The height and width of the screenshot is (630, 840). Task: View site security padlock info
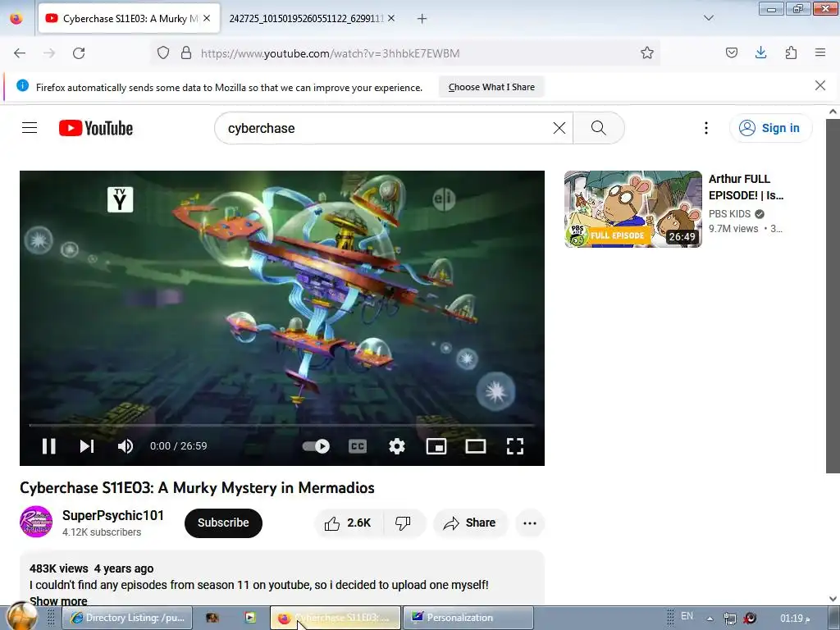point(186,53)
